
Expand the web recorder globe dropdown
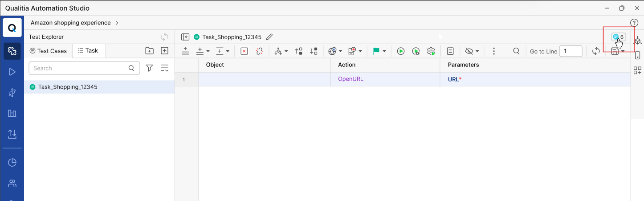[340, 51]
